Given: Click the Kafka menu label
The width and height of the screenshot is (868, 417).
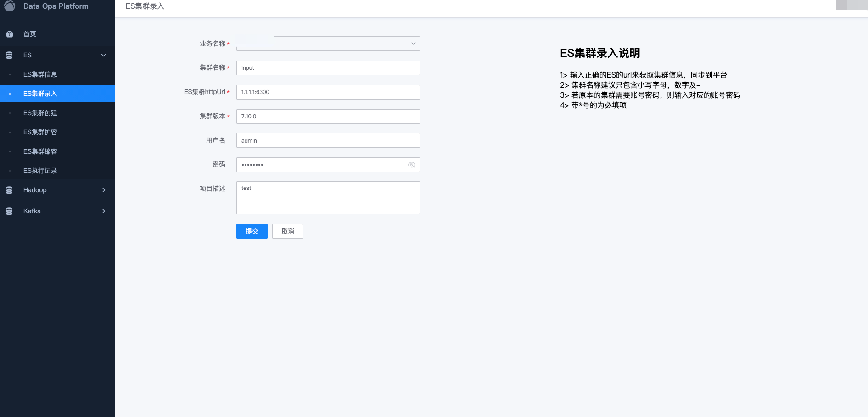Looking at the screenshot, I should [32, 211].
